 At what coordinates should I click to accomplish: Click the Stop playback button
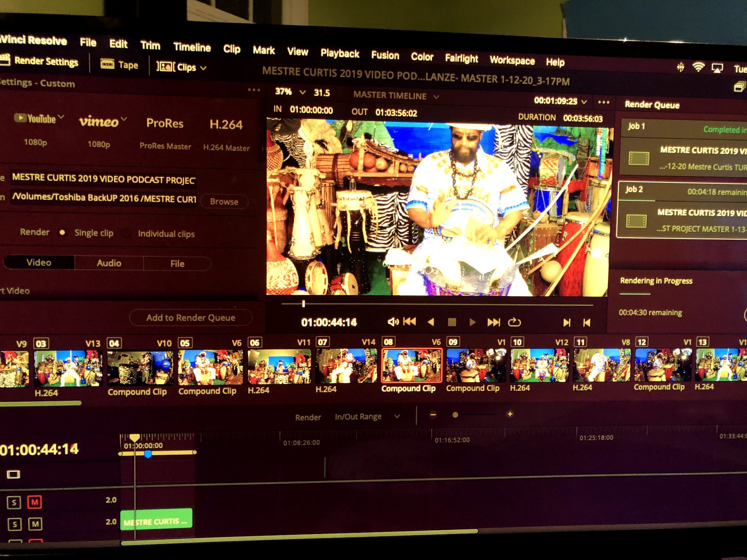pos(451,322)
